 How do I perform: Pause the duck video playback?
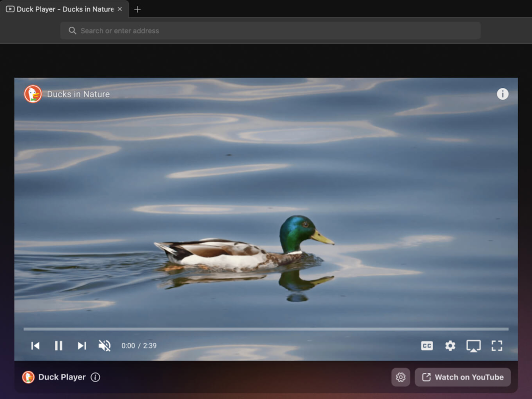coord(59,346)
